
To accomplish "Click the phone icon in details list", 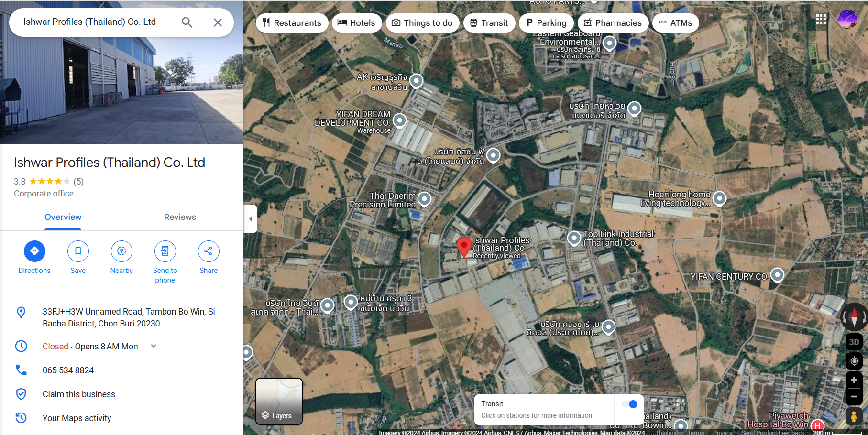I will 21,370.
